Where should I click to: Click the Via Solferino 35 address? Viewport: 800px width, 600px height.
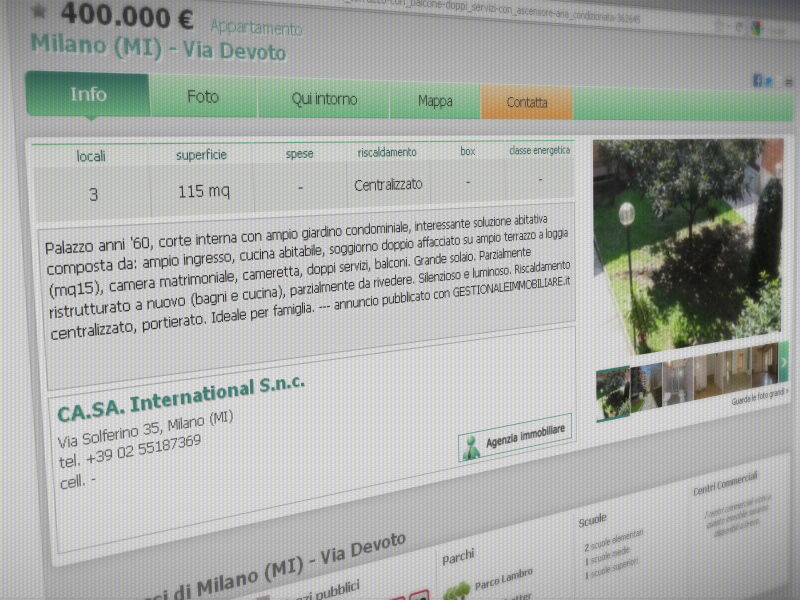pos(145,429)
